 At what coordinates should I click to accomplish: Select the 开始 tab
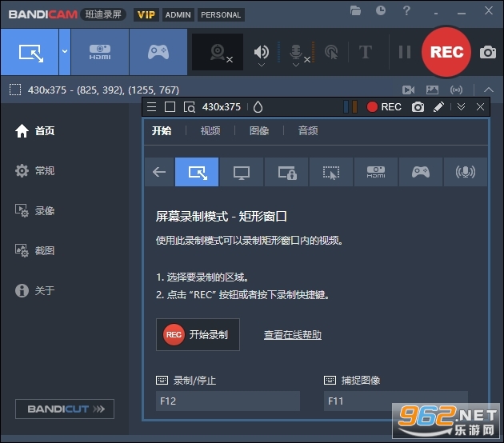point(162,131)
